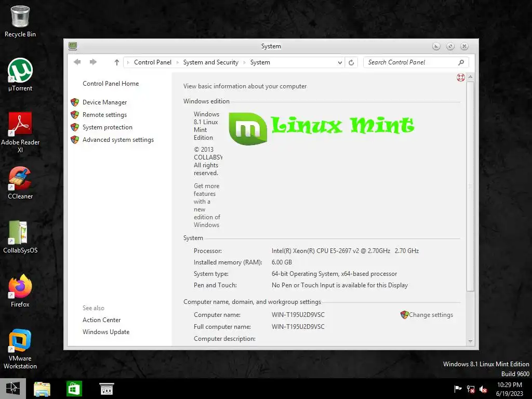Image resolution: width=532 pixels, height=399 pixels.
Task: Click the shield icon beside Device Manager
Action: tap(75, 102)
